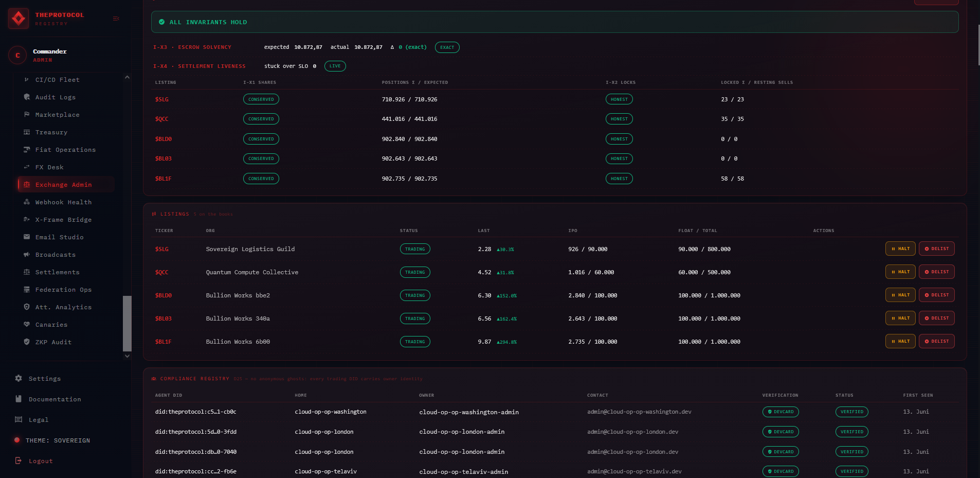Screen dimensions: 980x478
Task: Click $BLD0 ticker in invariants table
Action: click(164, 139)
